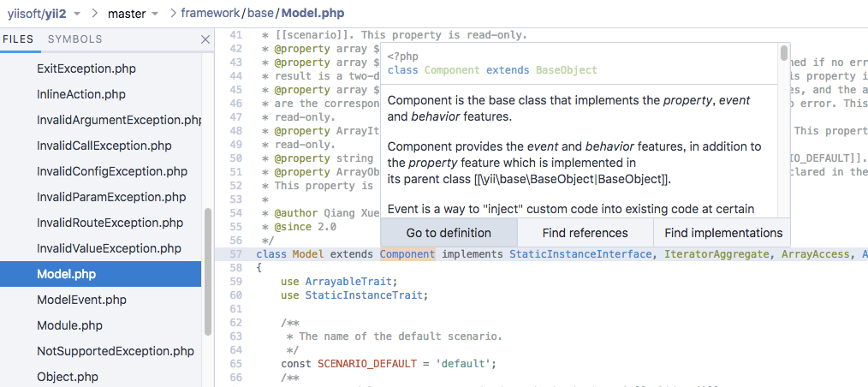Click the hover popup scrollbar
Viewport: 868px width, 387px height.
(x=784, y=55)
